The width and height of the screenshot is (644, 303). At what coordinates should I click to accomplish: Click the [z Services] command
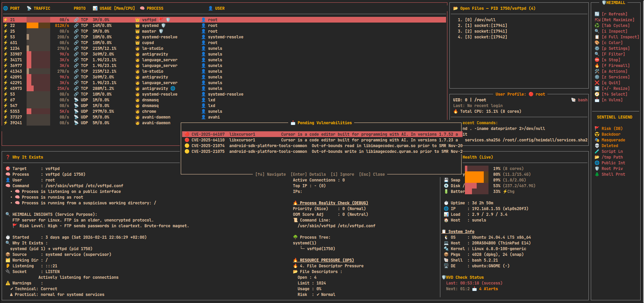point(615,77)
